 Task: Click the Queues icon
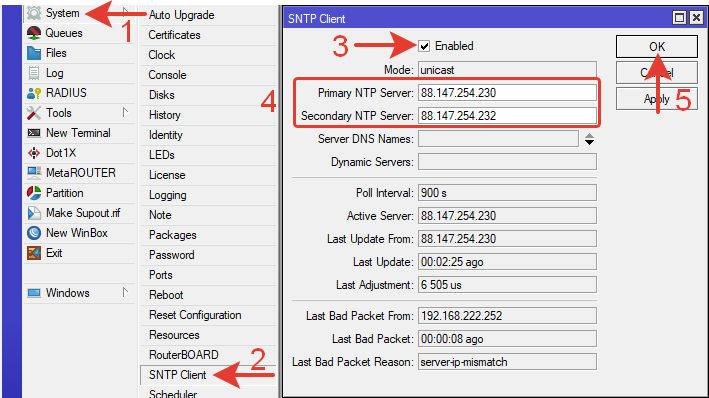click(34, 33)
